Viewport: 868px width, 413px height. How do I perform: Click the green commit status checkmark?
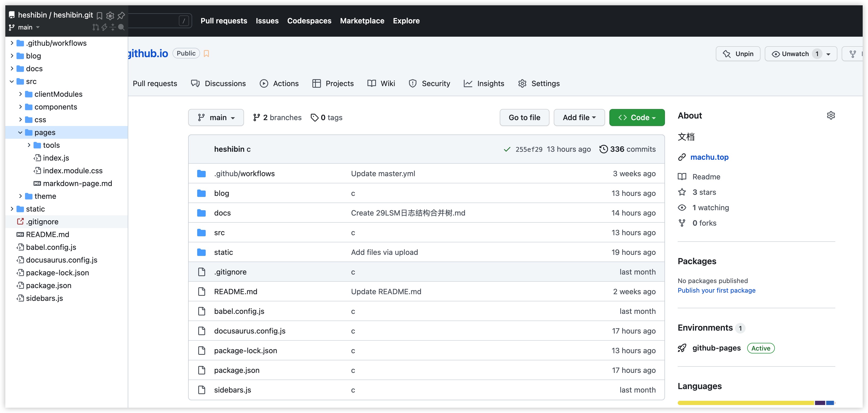[507, 149]
